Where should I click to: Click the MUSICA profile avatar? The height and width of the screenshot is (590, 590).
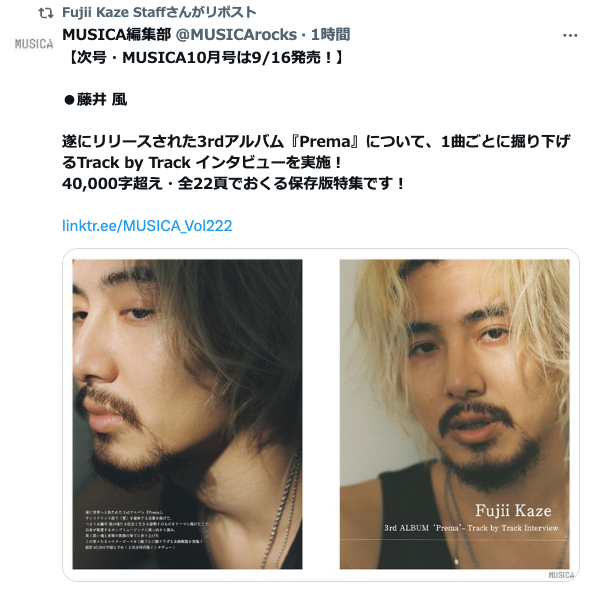point(34,44)
